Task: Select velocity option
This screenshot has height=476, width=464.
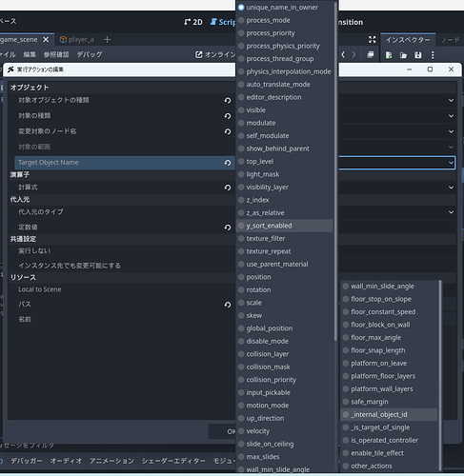Action: tap(285, 431)
